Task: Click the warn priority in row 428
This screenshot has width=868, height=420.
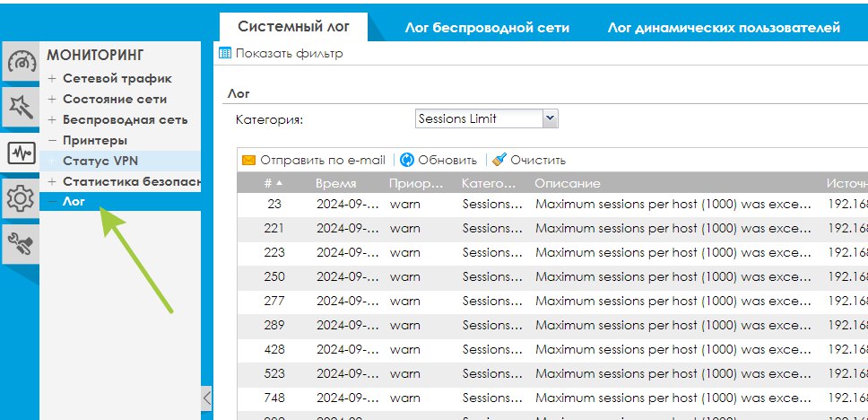Action: 404,350
